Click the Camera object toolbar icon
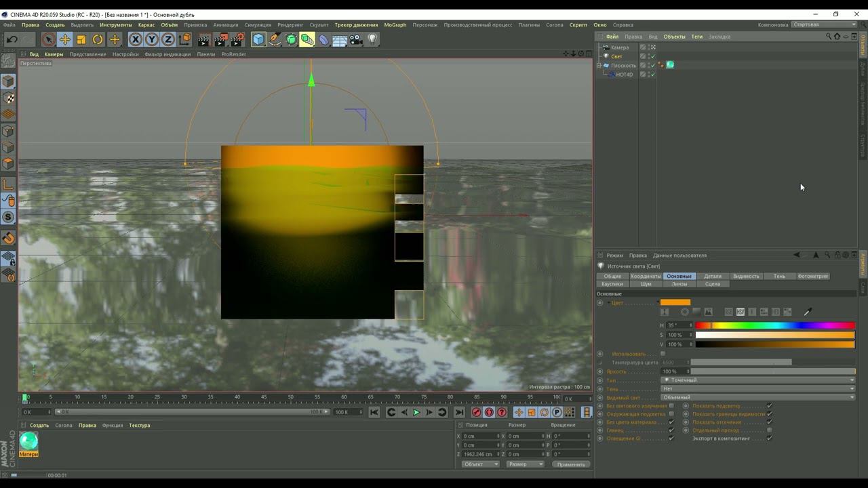Viewport: 868px width, 488px height. pos(356,40)
